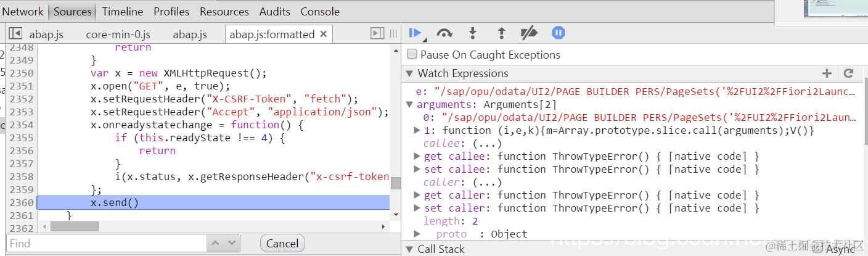The height and width of the screenshot is (256, 868).
Task: Deactivate all breakpoints
Action: [x=530, y=33]
